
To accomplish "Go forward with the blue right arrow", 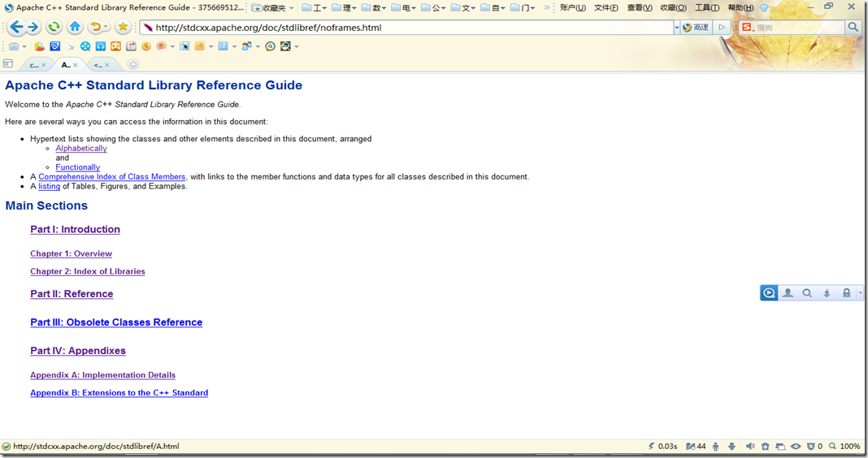I will [x=33, y=27].
